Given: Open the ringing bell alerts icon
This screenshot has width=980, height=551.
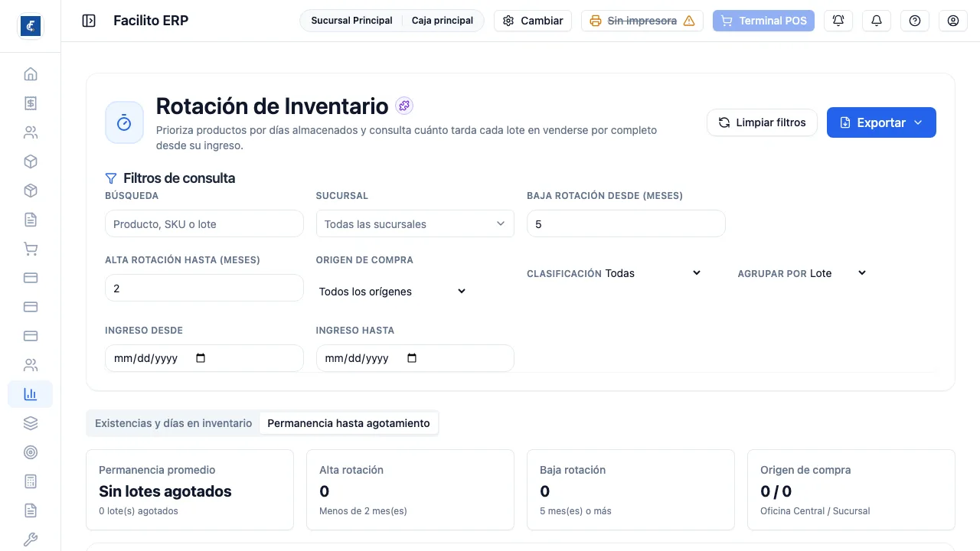Looking at the screenshot, I should click(x=838, y=21).
